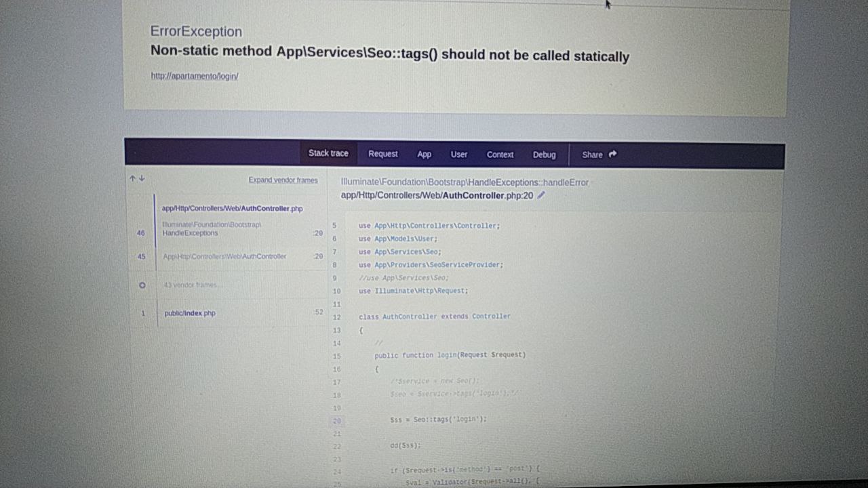
Task: Click code line use Illuminate\Http\Request;
Action: click(413, 291)
